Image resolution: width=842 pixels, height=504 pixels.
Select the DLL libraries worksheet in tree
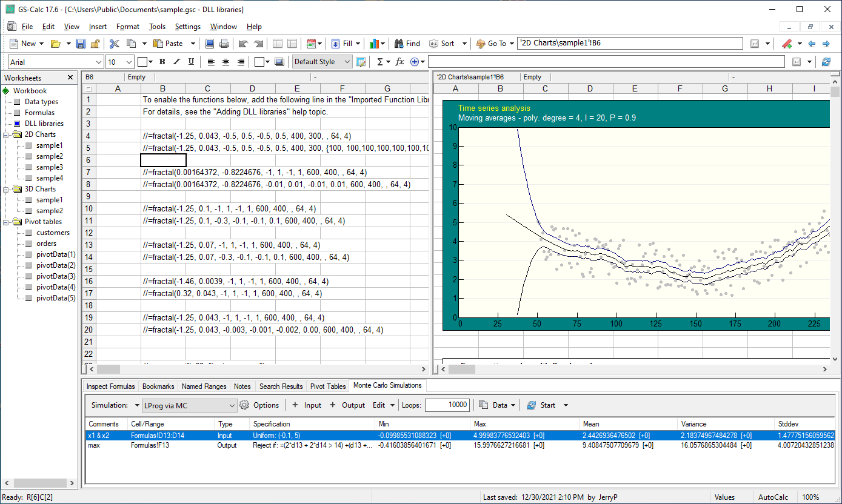[x=44, y=124]
